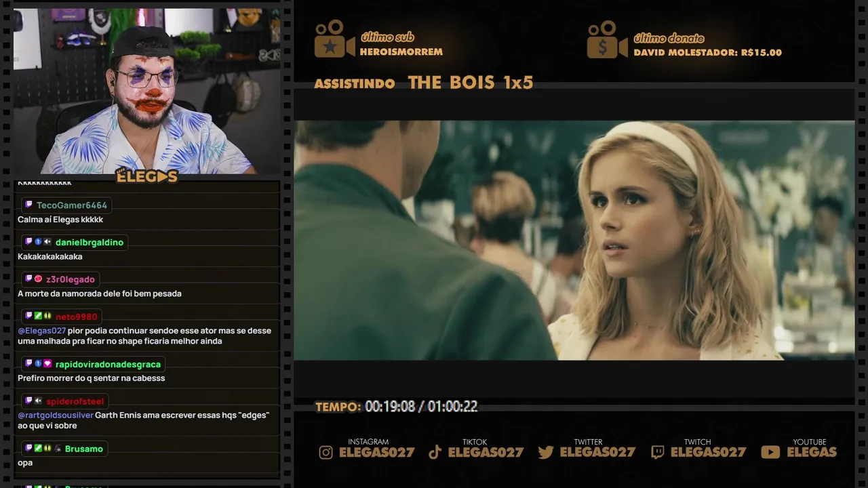Screen dimensions: 868x488
Task: Click spiderofsteel's speaker badge icon
Action: pyautogui.click(x=38, y=401)
